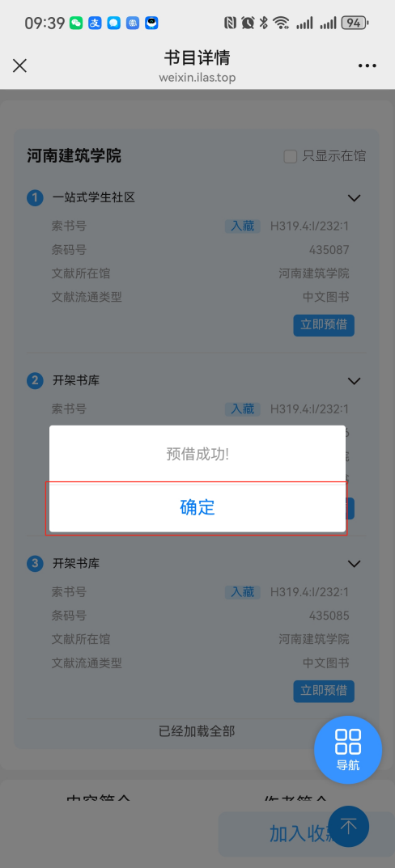Collapse the 一站式学生社区 entry chevron
The image size is (395, 868).
pyautogui.click(x=354, y=197)
